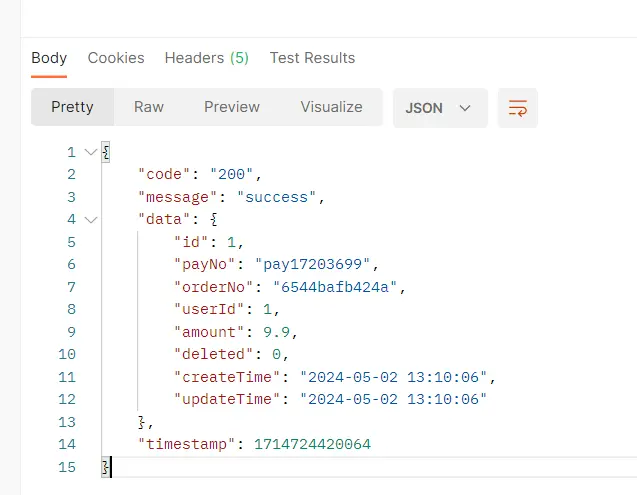Select the Pretty view mode
637x495 pixels.
pyautogui.click(x=72, y=107)
